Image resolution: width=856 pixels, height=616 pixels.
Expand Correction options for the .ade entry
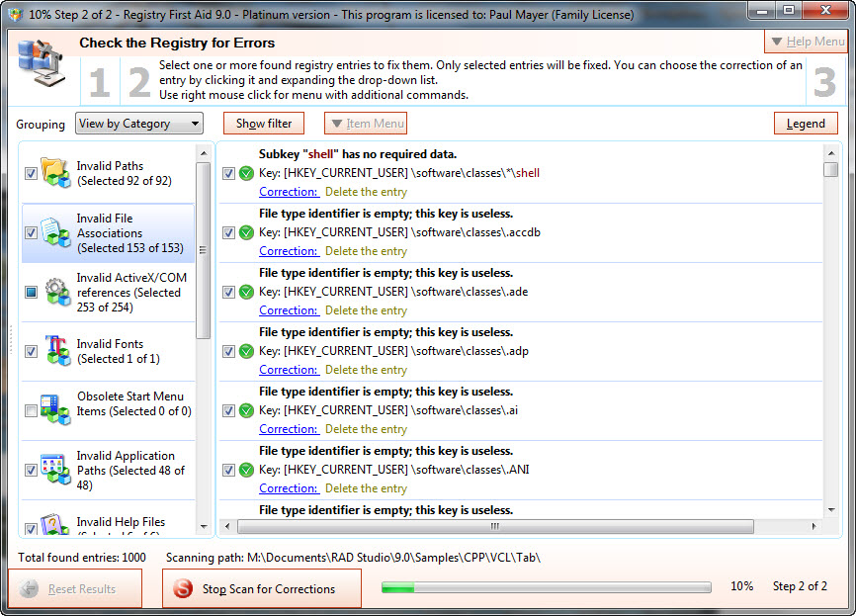pyautogui.click(x=289, y=310)
